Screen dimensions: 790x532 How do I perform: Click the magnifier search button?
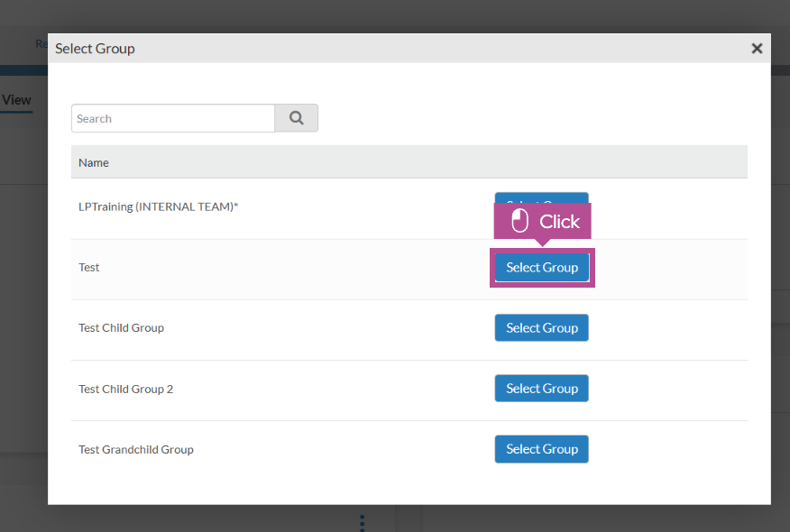pos(296,118)
